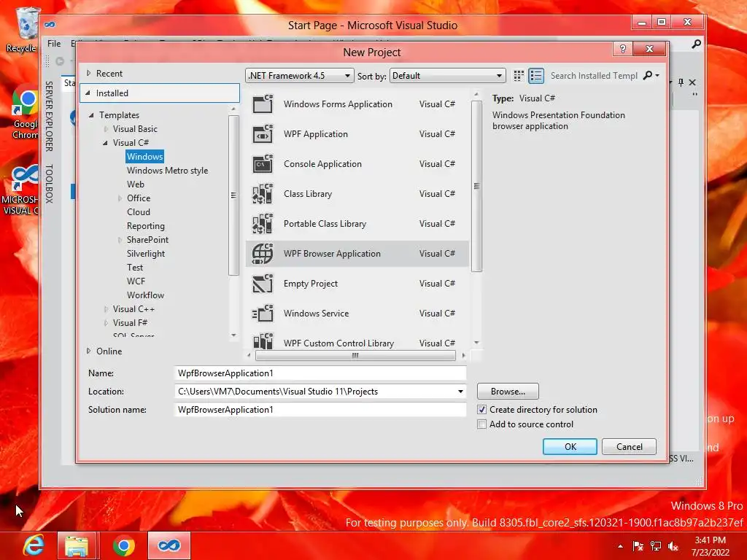Click the search magnifier in New Project
This screenshot has height=560, width=747.
tap(648, 75)
